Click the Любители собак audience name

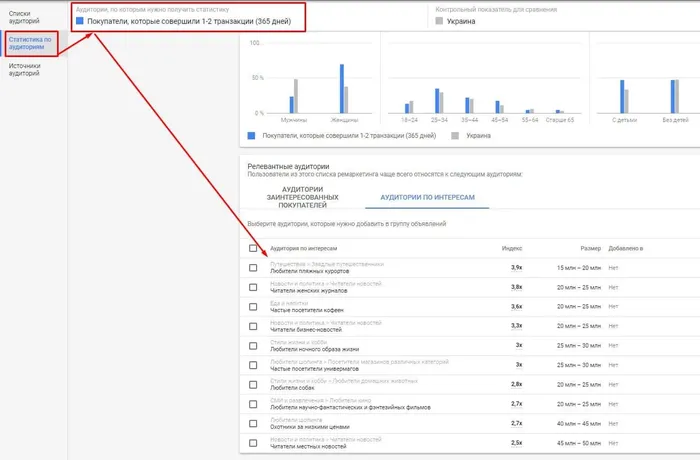292,388
